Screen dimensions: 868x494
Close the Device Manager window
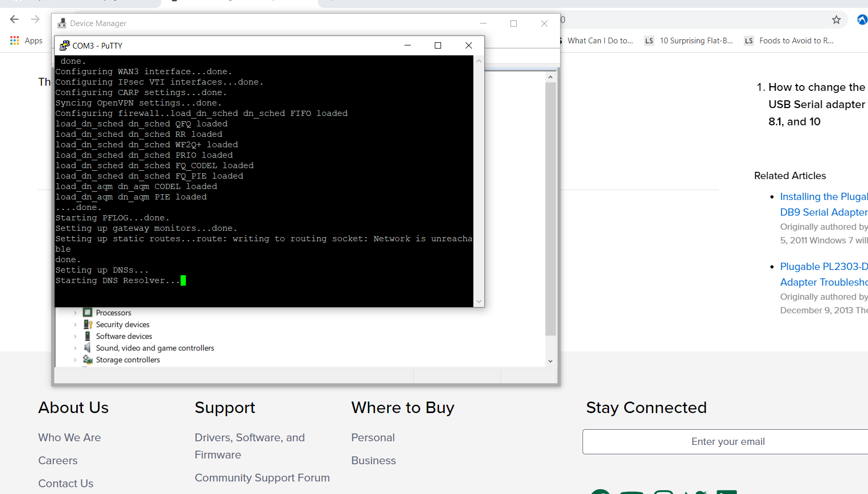pyautogui.click(x=544, y=23)
